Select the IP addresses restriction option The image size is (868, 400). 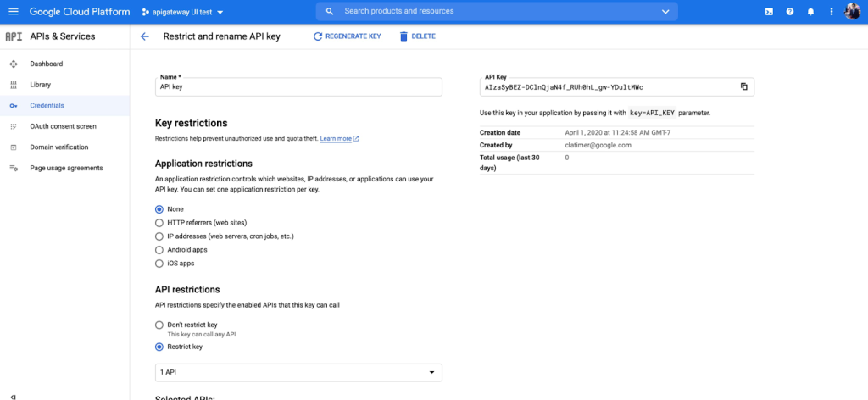tap(159, 236)
